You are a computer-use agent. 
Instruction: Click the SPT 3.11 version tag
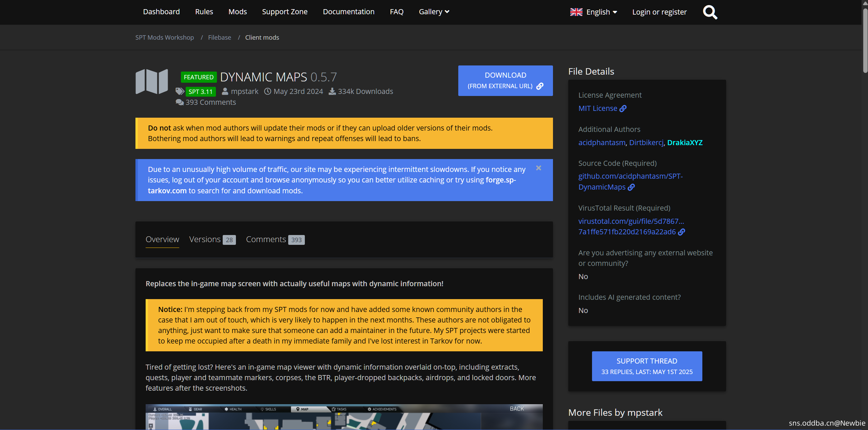(201, 92)
